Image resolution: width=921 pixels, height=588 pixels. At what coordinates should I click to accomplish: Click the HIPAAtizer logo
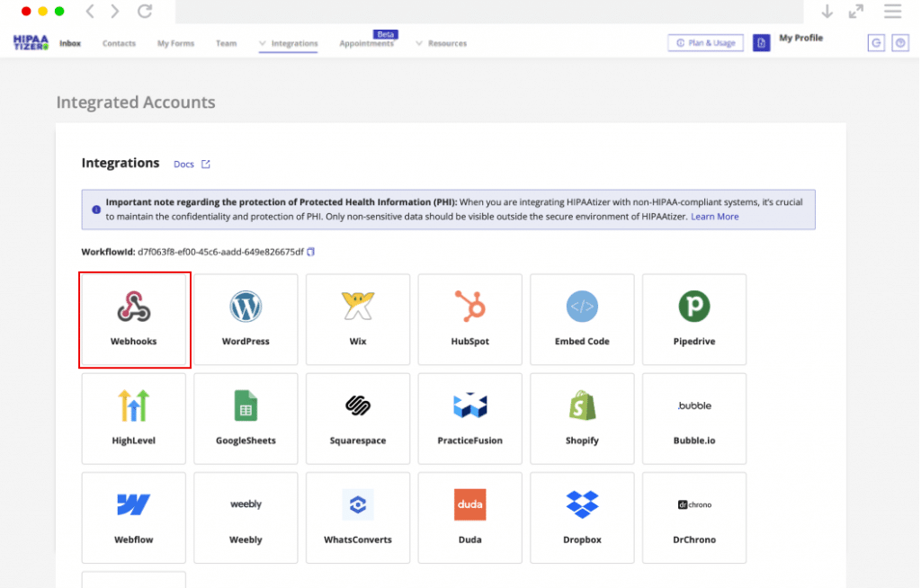point(31,43)
